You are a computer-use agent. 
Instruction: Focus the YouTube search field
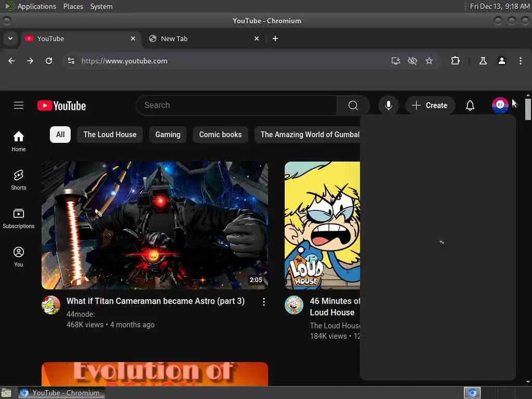click(236, 105)
